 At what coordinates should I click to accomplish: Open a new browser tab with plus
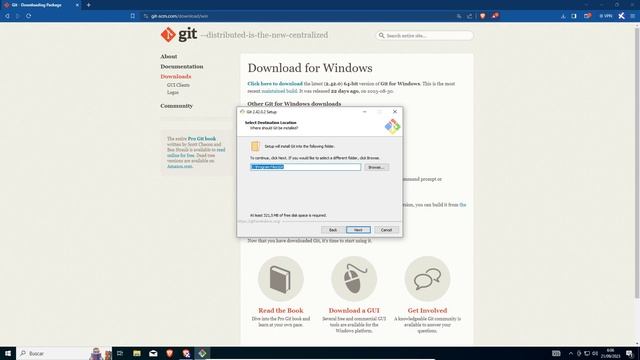pos(89,5)
